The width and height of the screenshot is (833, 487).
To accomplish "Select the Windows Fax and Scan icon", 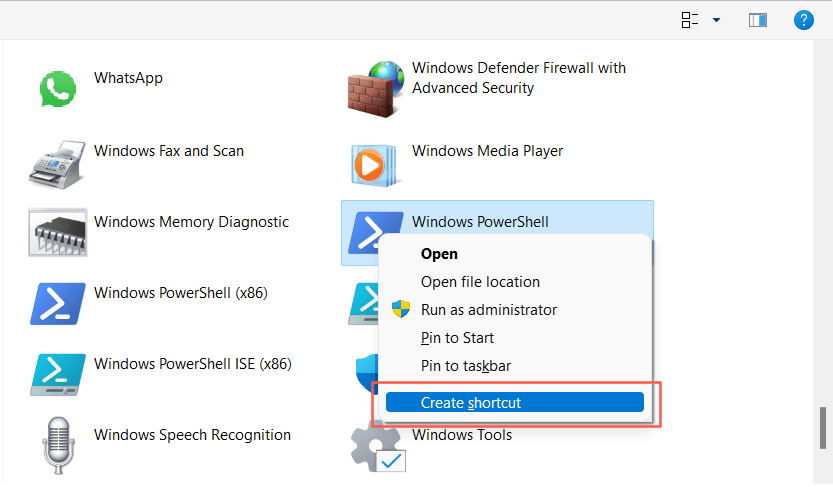I will pyautogui.click(x=59, y=160).
